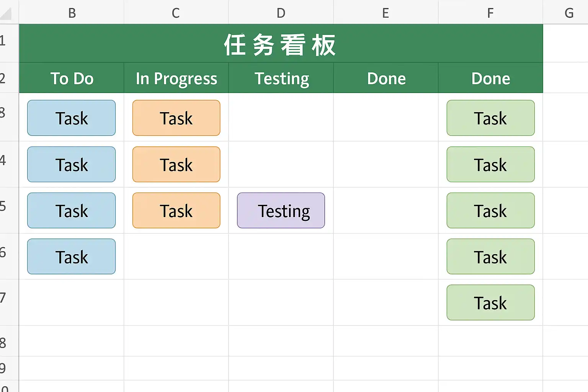This screenshot has height=392, width=588.
Task: Click the column D header
Action: [281, 13]
